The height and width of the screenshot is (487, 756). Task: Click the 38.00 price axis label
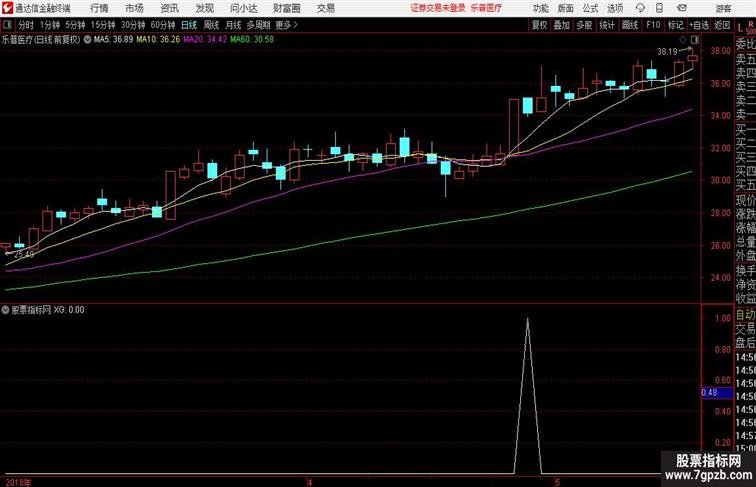pos(720,51)
